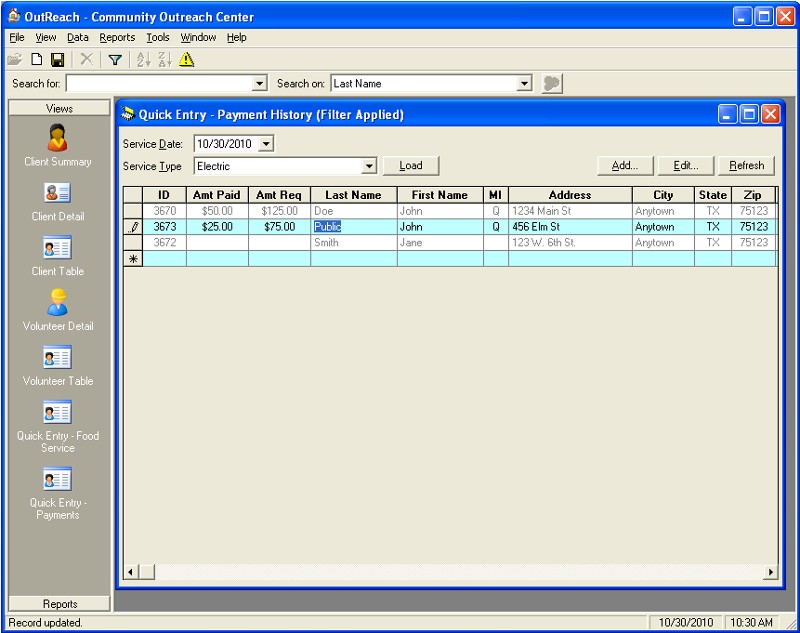
Task: Click the filter funnel toolbar icon
Action: click(115, 60)
